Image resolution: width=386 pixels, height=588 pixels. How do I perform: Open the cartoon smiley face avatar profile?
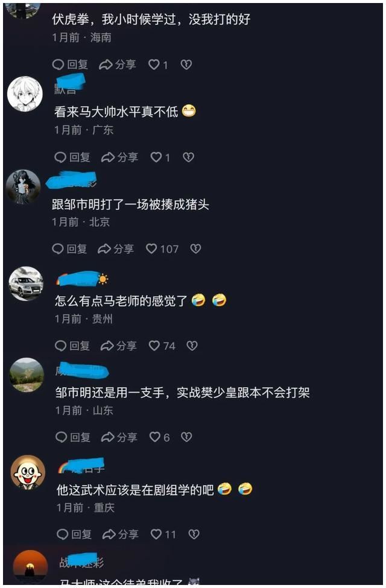coord(27,473)
